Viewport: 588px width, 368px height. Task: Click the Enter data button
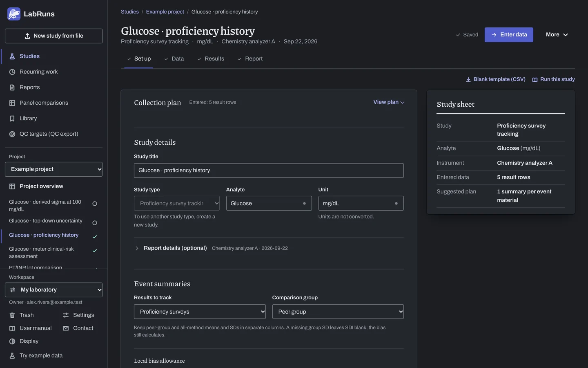point(509,35)
